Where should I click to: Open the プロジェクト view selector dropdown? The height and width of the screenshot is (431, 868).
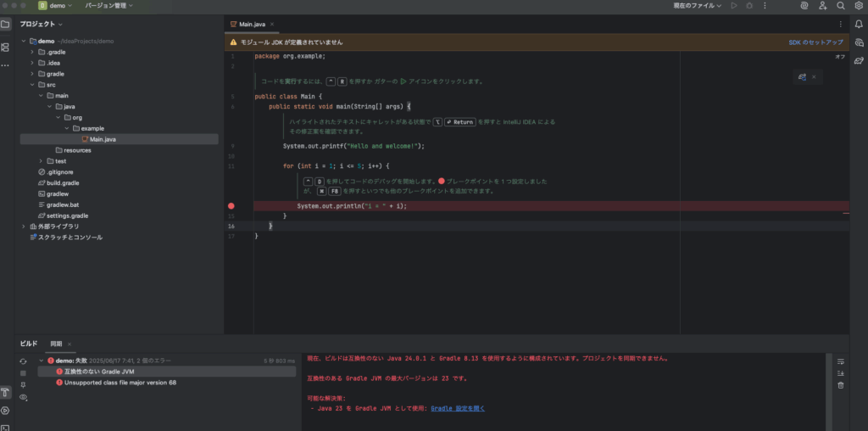tap(42, 25)
